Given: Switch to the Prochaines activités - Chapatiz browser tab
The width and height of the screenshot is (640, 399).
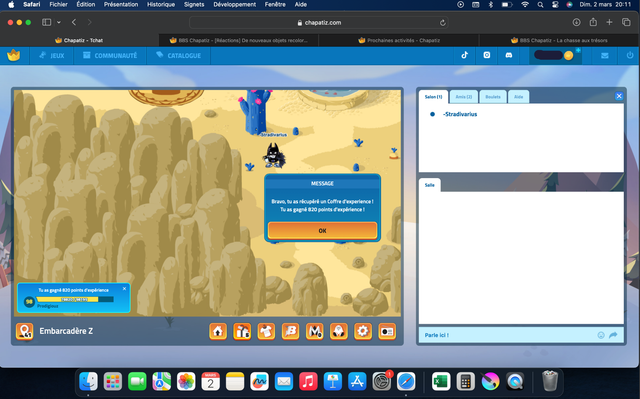Looking at the screenshot, I should [x=399, y=40].
